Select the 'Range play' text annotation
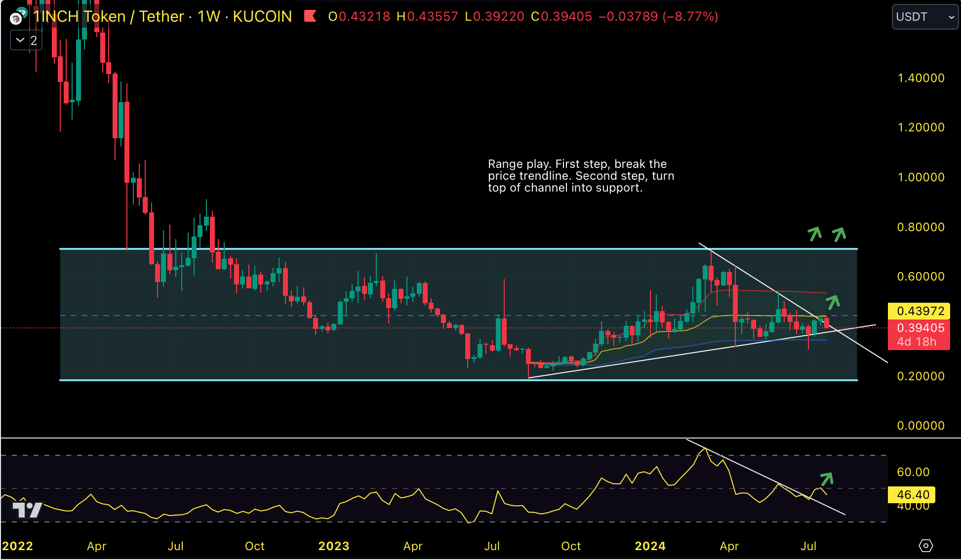This screenshot has width=961, height=560. pos(581,176)
